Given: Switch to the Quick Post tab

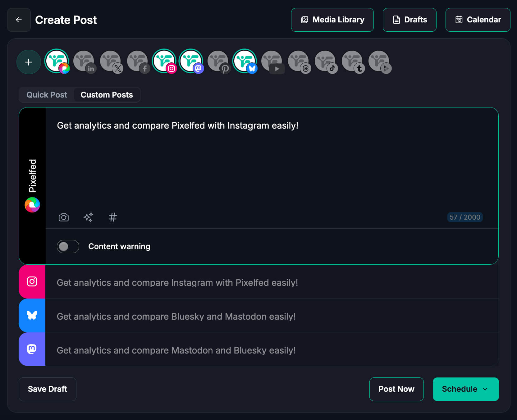Looking at the screenshot, I should [47, 95].
